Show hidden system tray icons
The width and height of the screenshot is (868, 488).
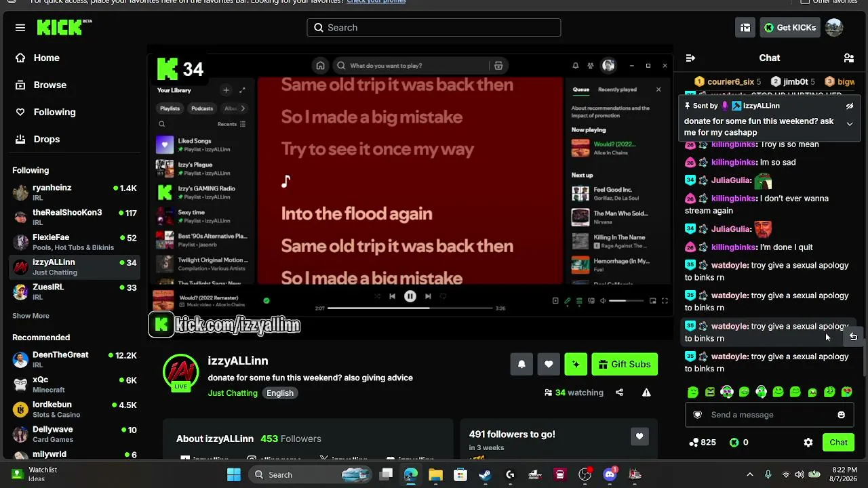[x=749, y=474]
